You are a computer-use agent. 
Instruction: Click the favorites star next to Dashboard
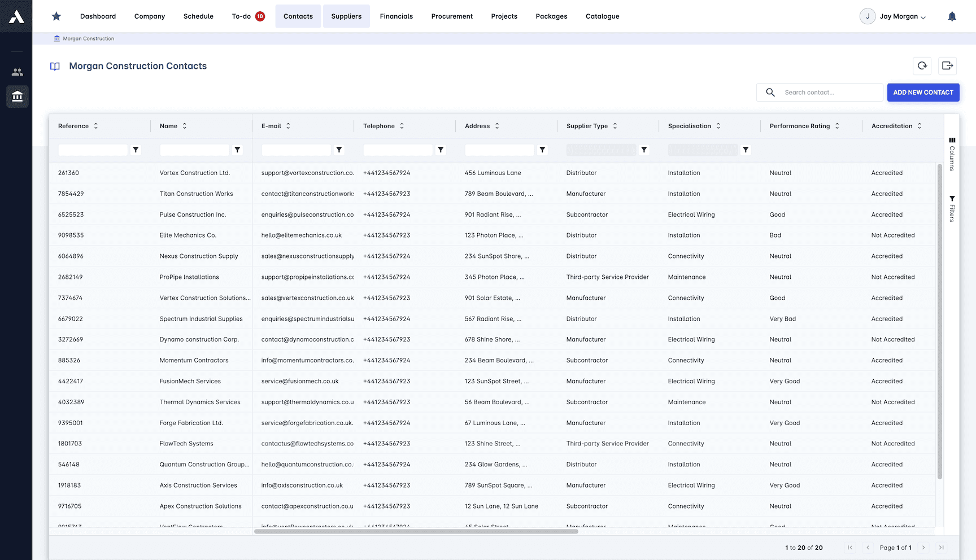click(x=56, y=16)
